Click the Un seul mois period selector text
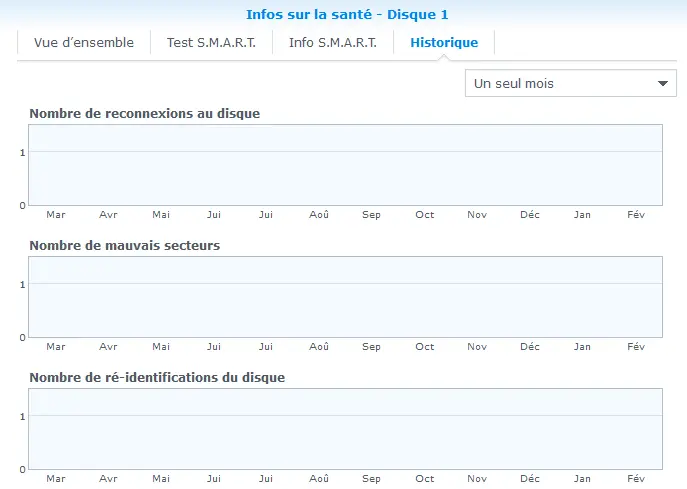687x489 pixels. (x=514, y=83)
